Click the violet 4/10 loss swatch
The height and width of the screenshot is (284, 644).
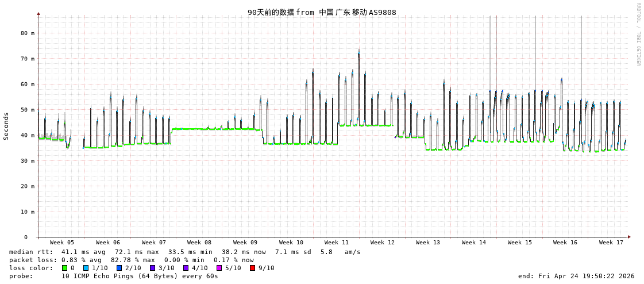coord(186,268)
